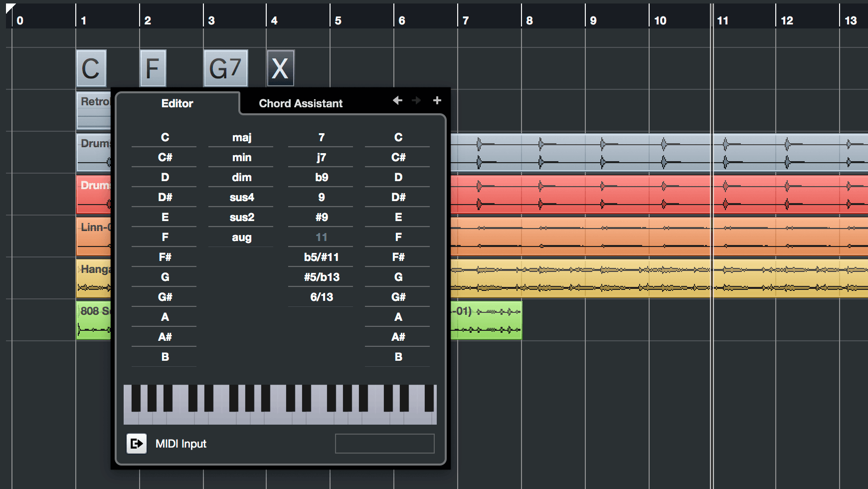
Task: Click bar 9 on the timeline ruler
Action: coord(593,20)
